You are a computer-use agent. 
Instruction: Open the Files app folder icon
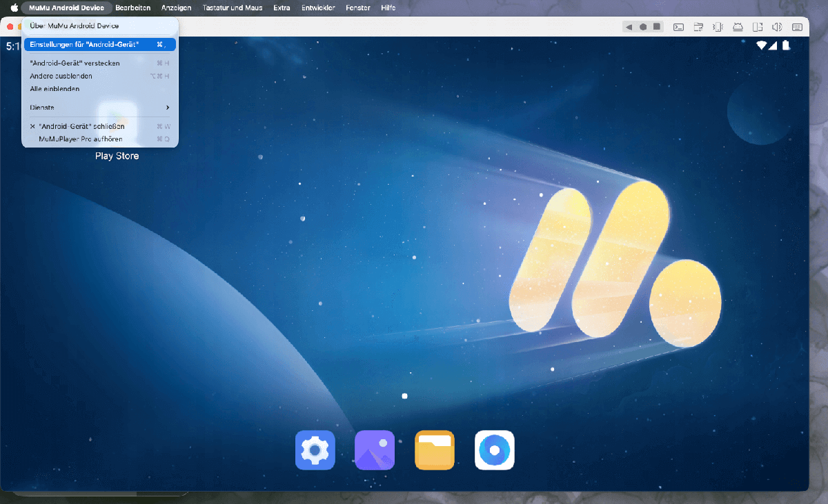(x=435, y=450)
